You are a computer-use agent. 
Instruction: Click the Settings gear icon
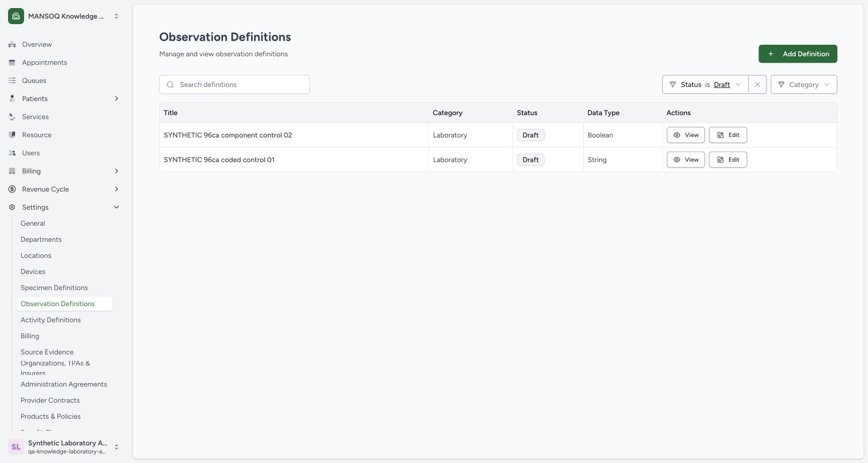coord(12,207)
